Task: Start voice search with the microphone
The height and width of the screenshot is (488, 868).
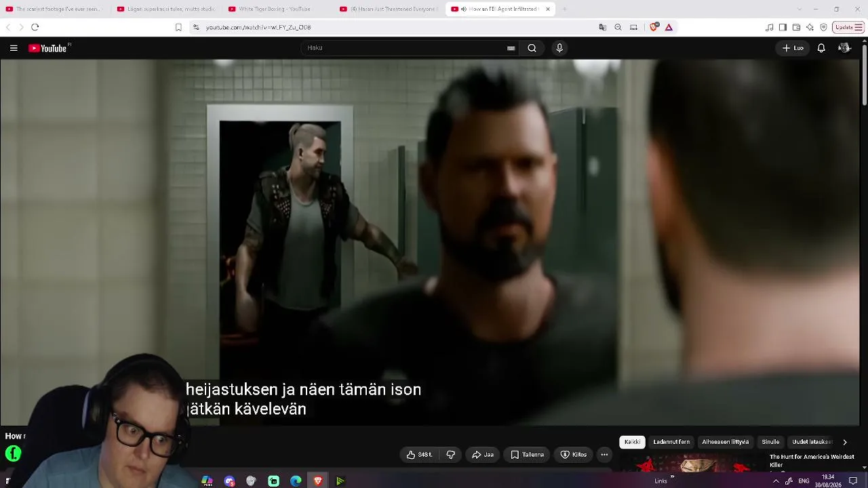Action: [x=559, y=48]
